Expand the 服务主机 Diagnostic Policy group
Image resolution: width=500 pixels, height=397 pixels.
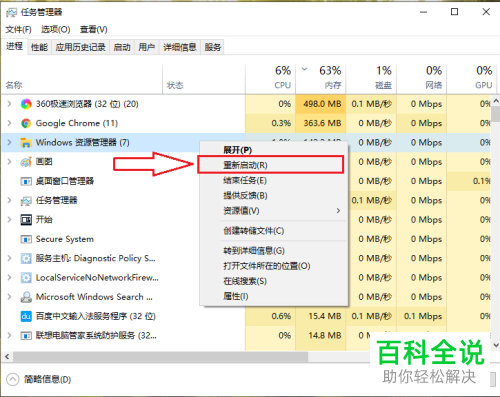point(9,258)
